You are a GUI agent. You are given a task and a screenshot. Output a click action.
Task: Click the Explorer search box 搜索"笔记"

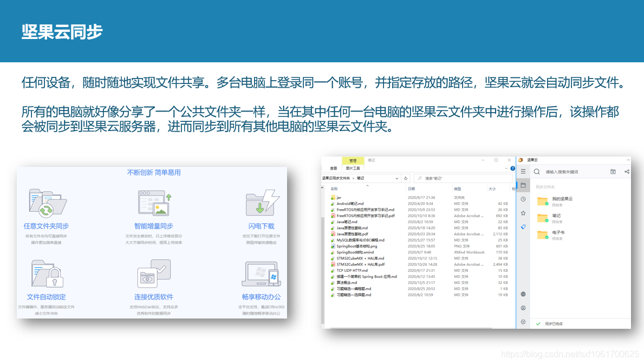[x=463, y=178]
